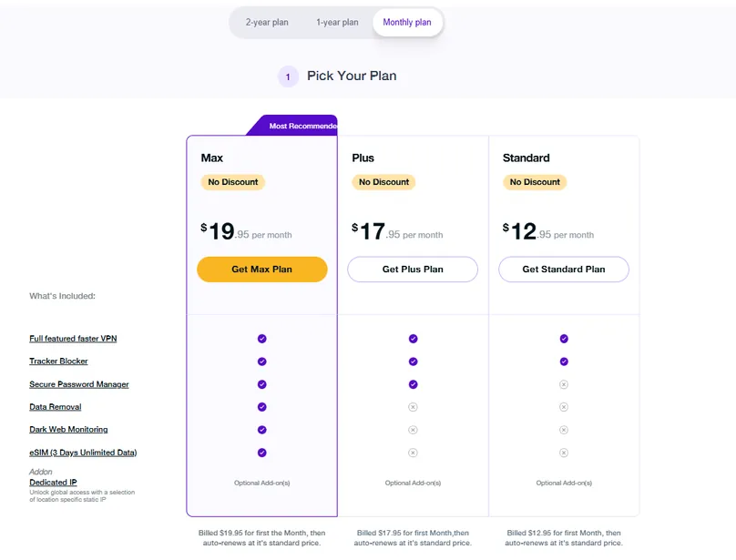Open the Dark Web Monitoring link

click(68, 429)
